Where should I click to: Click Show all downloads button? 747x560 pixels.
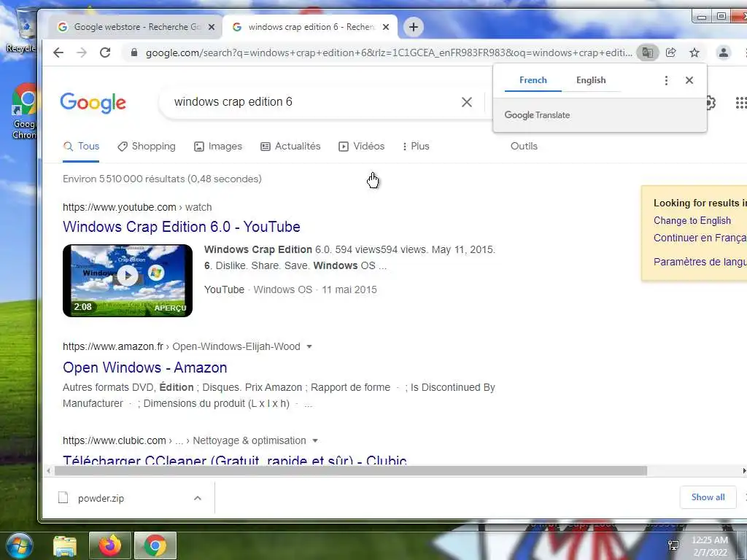click(x=708, y=497)
